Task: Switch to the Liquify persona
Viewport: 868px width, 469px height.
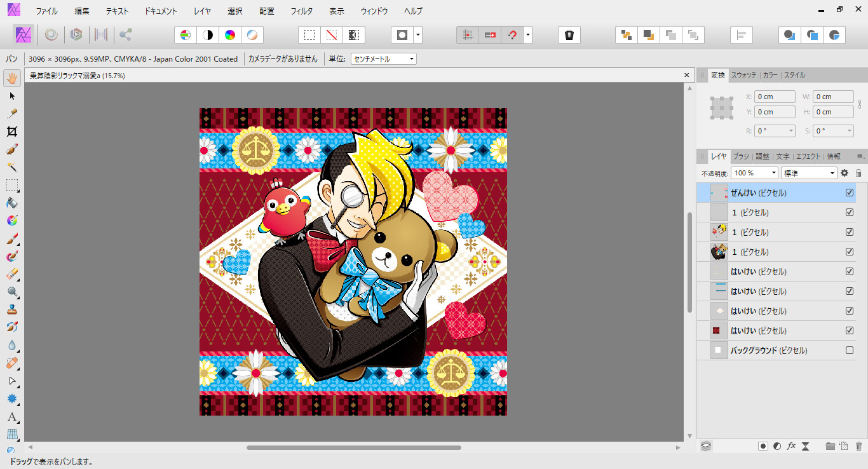Action: pyautogui.click(x=51, y=35)
